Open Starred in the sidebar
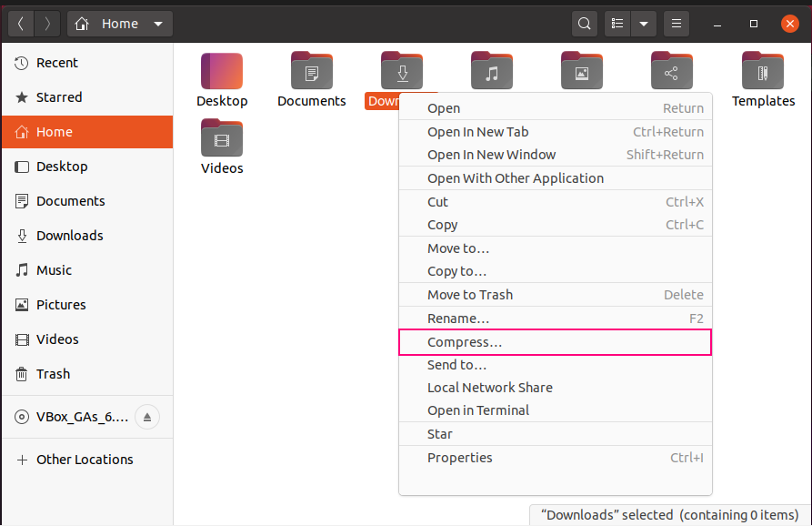 tap(87, 97)
